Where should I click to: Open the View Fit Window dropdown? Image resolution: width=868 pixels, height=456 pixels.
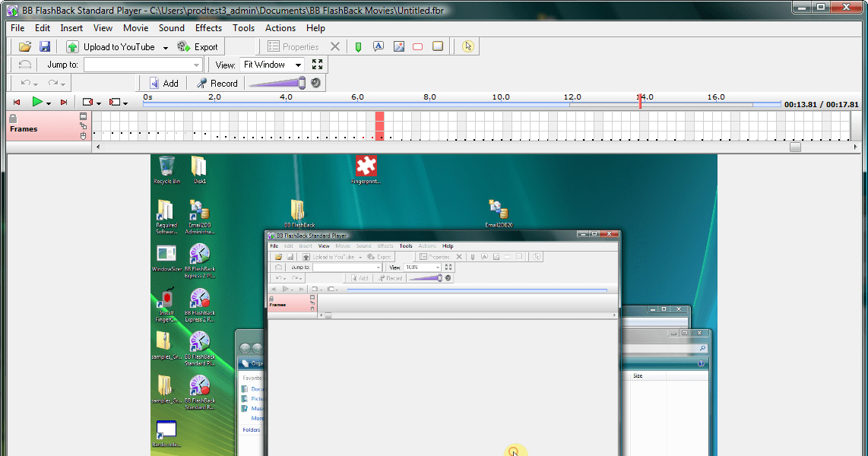[298, 65]
